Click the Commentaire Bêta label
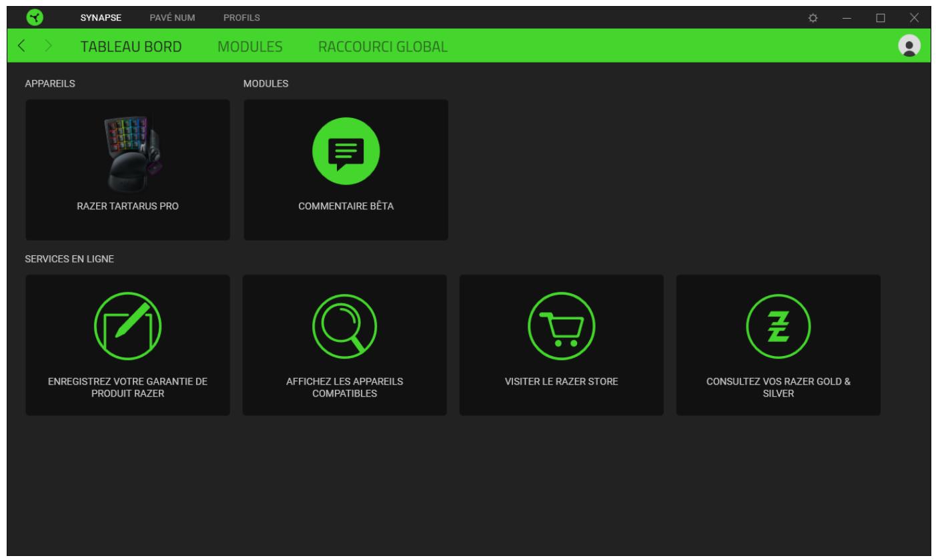The height and width of the screenshot is (560, 936). click(346, 207)
